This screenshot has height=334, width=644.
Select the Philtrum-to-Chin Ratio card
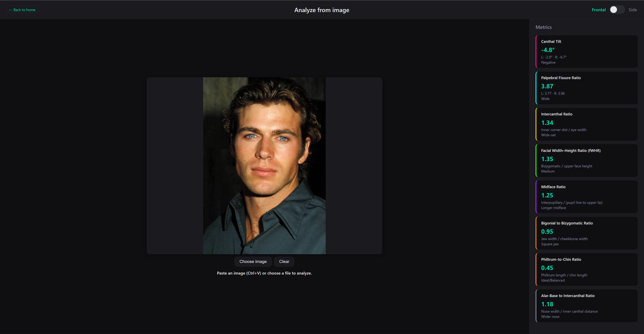tap(587, 269)
